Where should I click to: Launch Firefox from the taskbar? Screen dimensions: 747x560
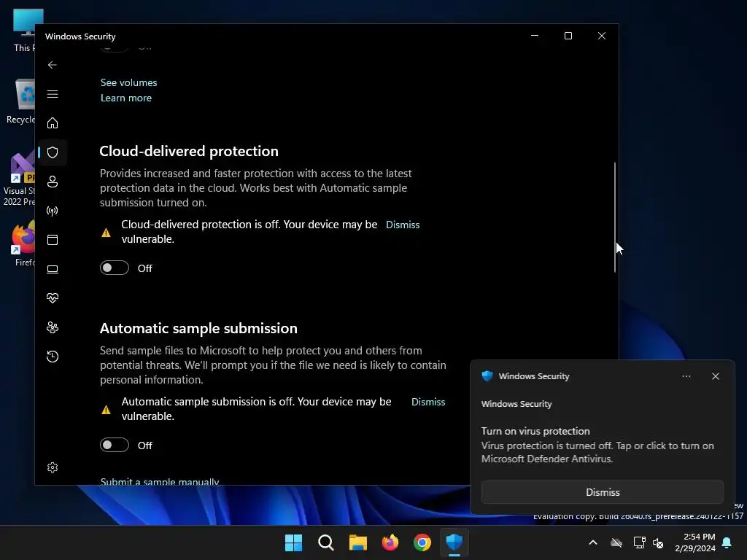pos(390,542)
